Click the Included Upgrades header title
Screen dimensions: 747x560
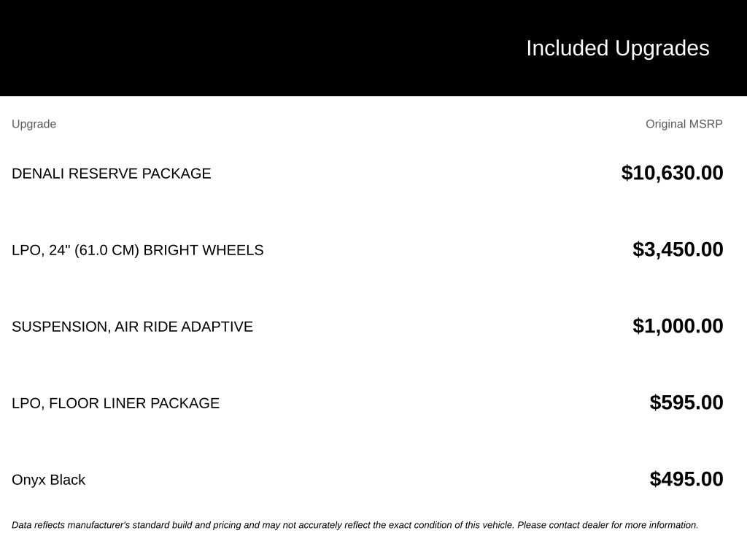coord(617,49)
